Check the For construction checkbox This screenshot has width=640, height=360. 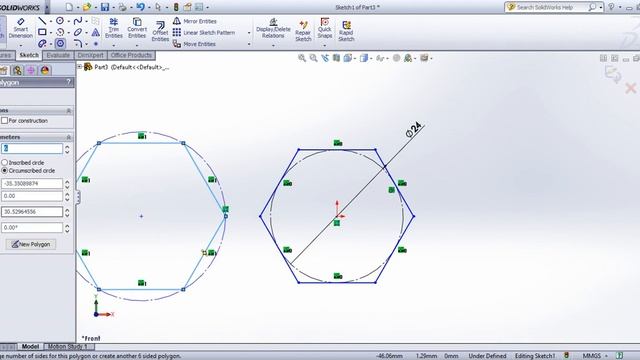pyautogui.click(x=4, y=120)
